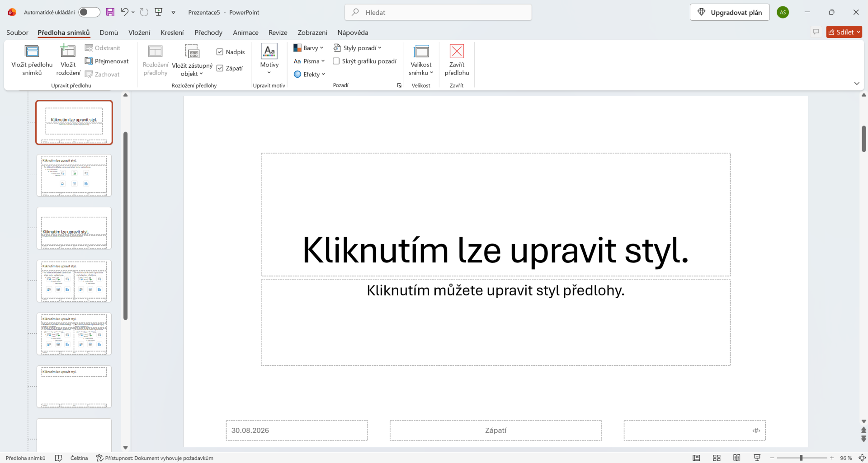The height and width of the screenshot is (463, 868).
Task: Open the AS account avatar
Action: point(783,12)
